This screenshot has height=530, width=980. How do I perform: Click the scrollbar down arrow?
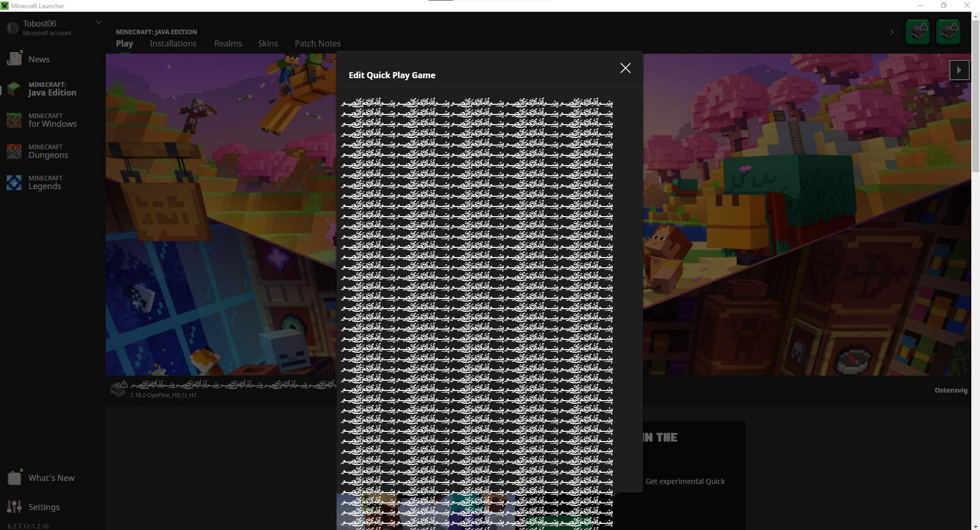click(975, 526)
